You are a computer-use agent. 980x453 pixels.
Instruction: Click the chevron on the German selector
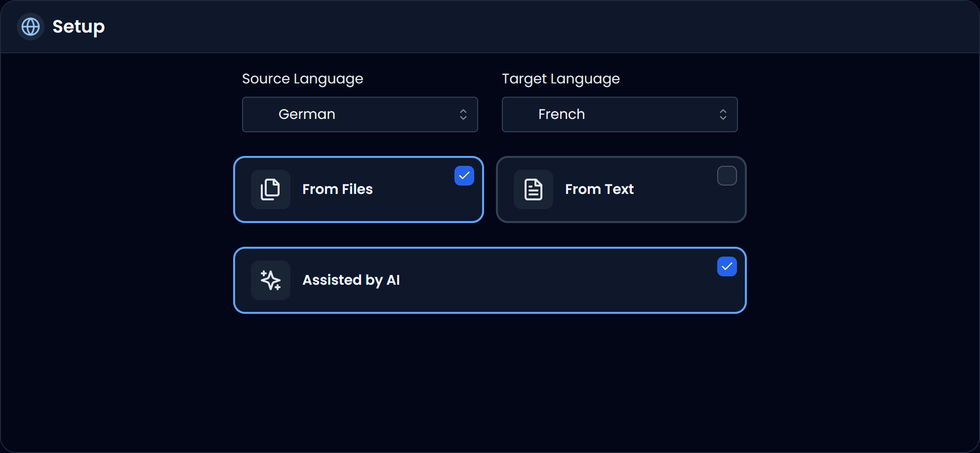pos(463,114)
